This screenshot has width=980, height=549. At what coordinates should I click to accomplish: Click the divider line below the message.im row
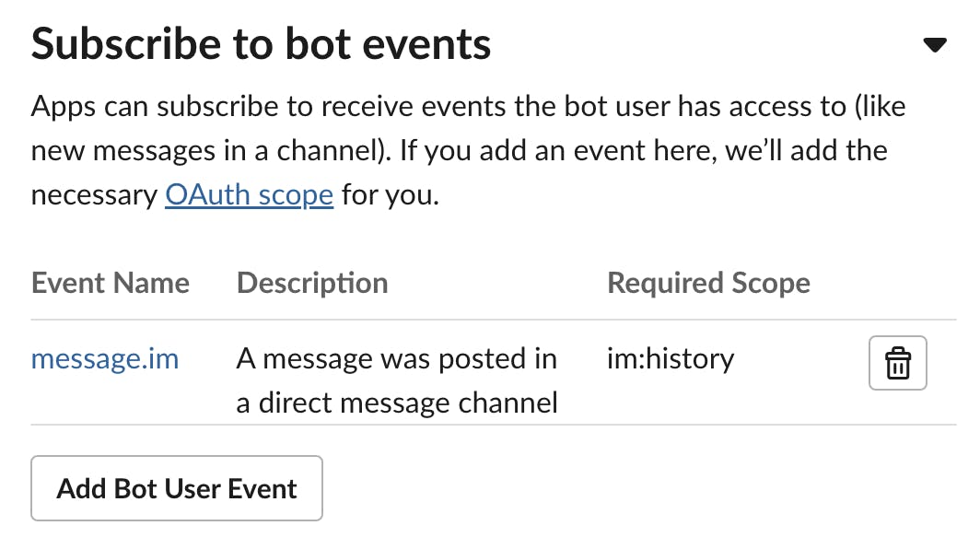click(x=494, y=425)
